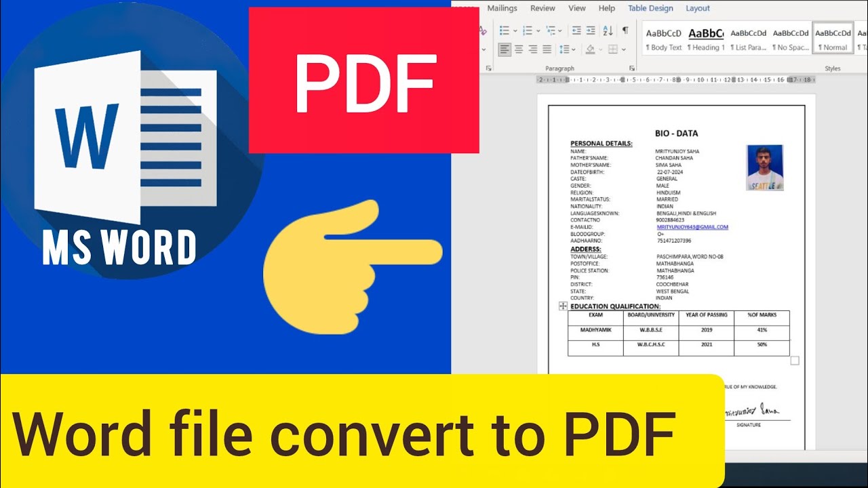The width and height of the screenshot is (868, 488).
Task: Click the BIO - DATA heading text
Action: [676, 134]
